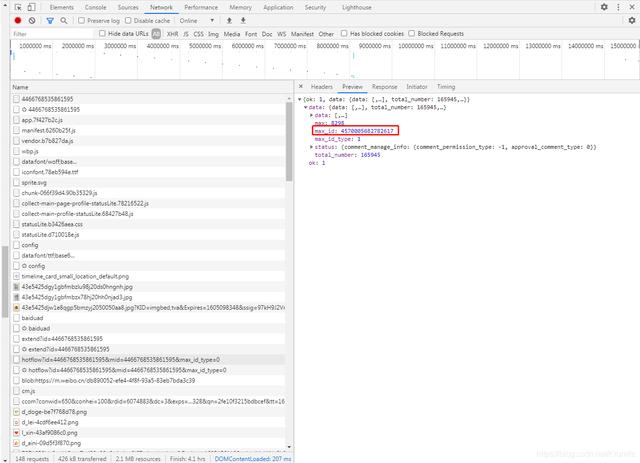Viewport: 640px width, 463px height.
Task: Select the hotflow?id request with max_id_type=0
Action: [120, 359]
